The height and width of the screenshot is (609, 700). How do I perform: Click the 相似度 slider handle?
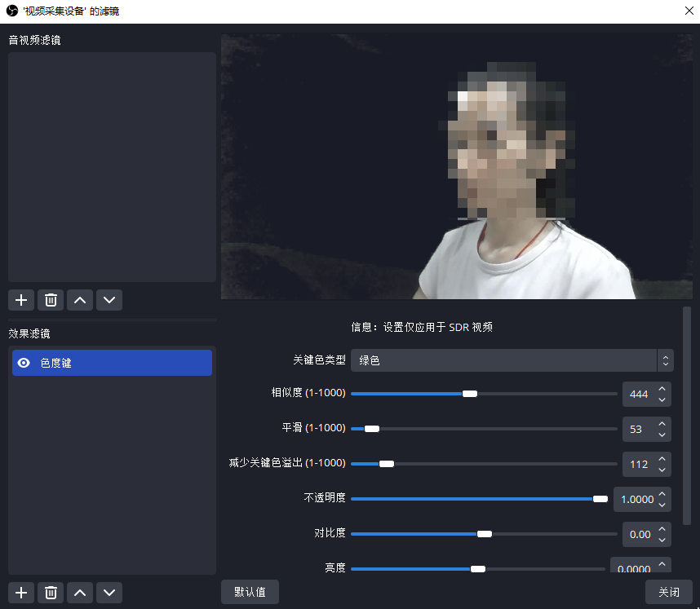[470, 394]
